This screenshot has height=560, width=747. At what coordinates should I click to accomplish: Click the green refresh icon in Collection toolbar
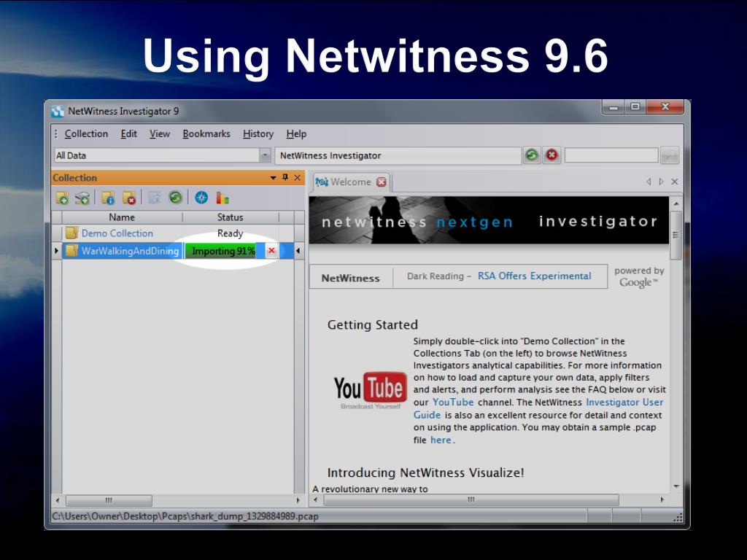point(175,197)
